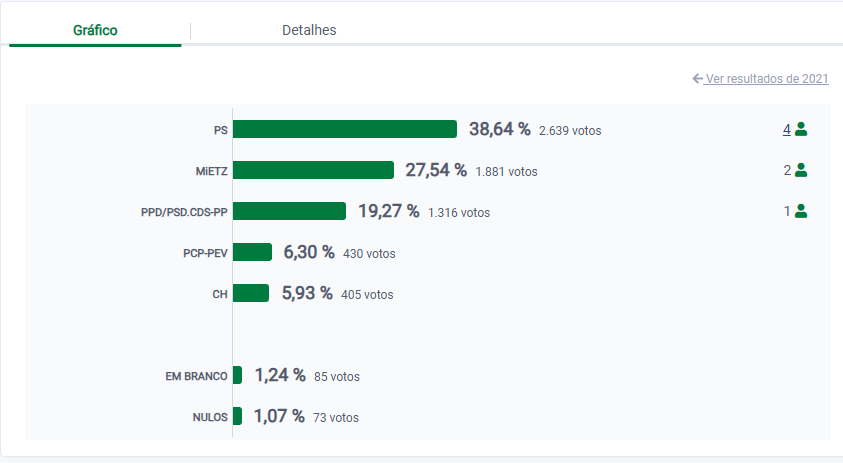
Task: Click the CH green result bar
Action: coord(251,293)
